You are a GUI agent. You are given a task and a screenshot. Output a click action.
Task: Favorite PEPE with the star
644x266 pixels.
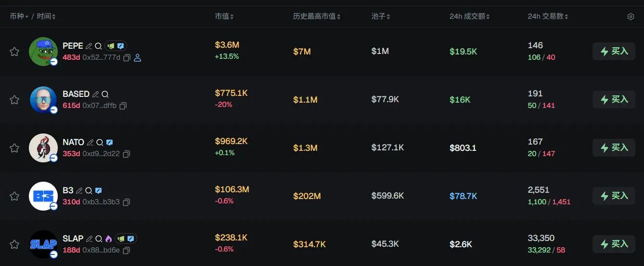coord(14,52)
